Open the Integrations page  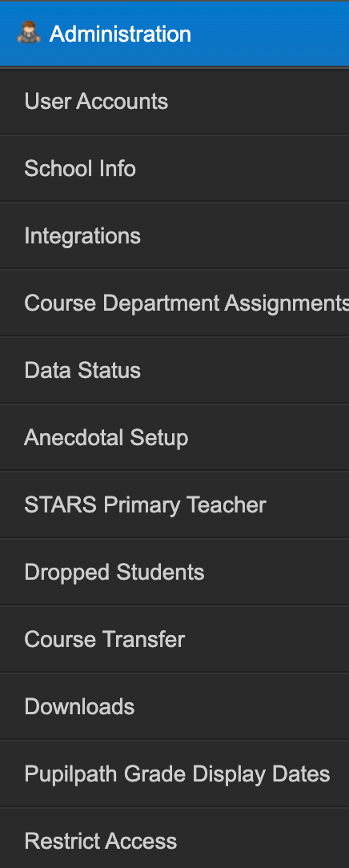174,236
